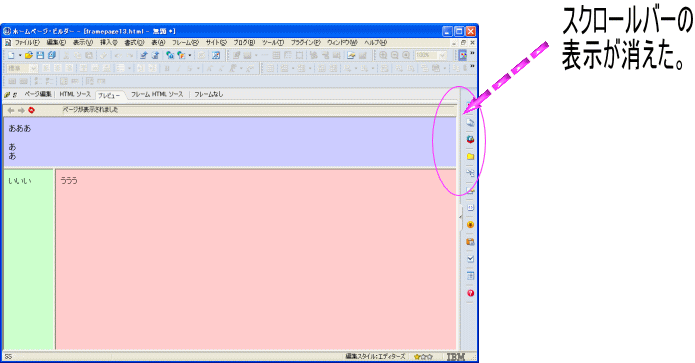Select the フレーム HTML ソース tab
695x363 pixels.
157,94
